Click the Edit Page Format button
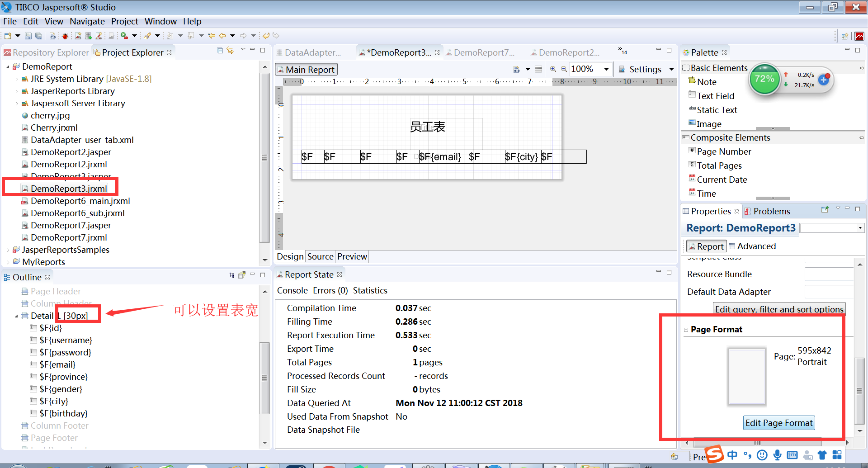 pyautogui.click(x=779, y=423)
